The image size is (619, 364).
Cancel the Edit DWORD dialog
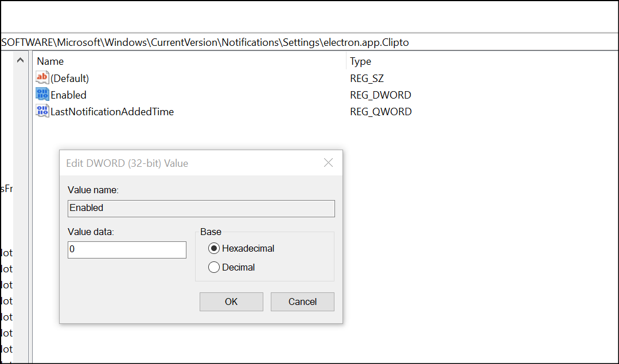(302, 302)
